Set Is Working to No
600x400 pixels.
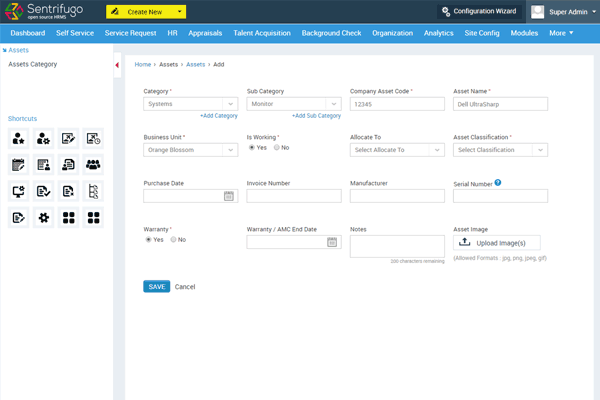pyautogui.click(x=277, y=147)
